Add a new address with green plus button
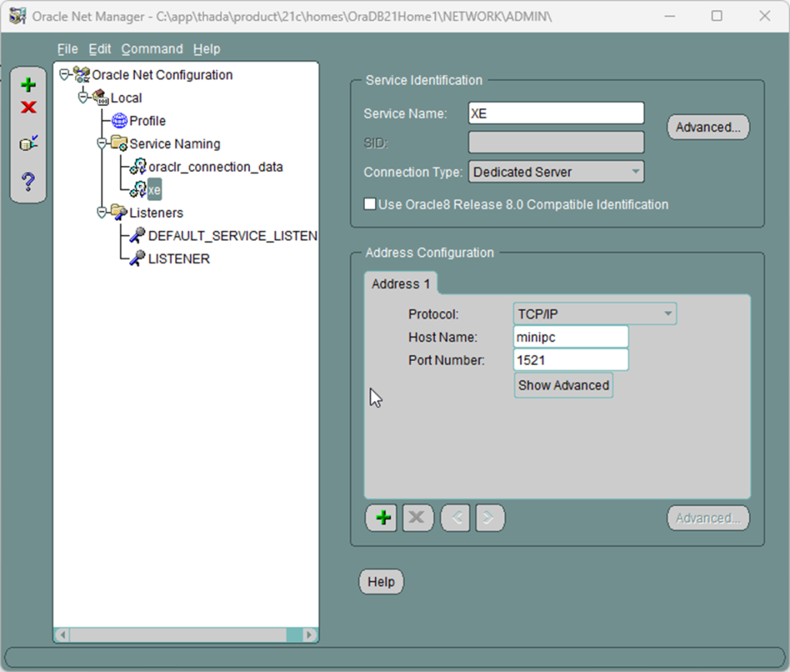Screen dimensions: 790x672 [x=380, y=518]
